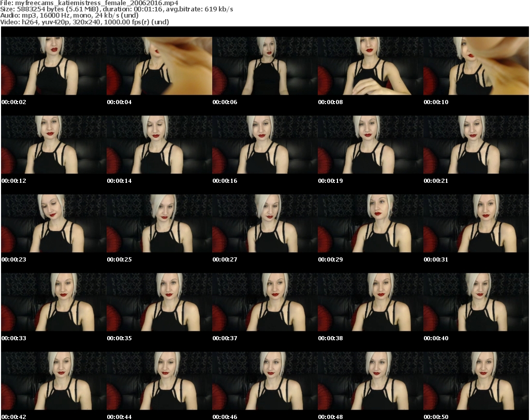Click the timestamp label 00:00:50

click(x=436, y=417)
